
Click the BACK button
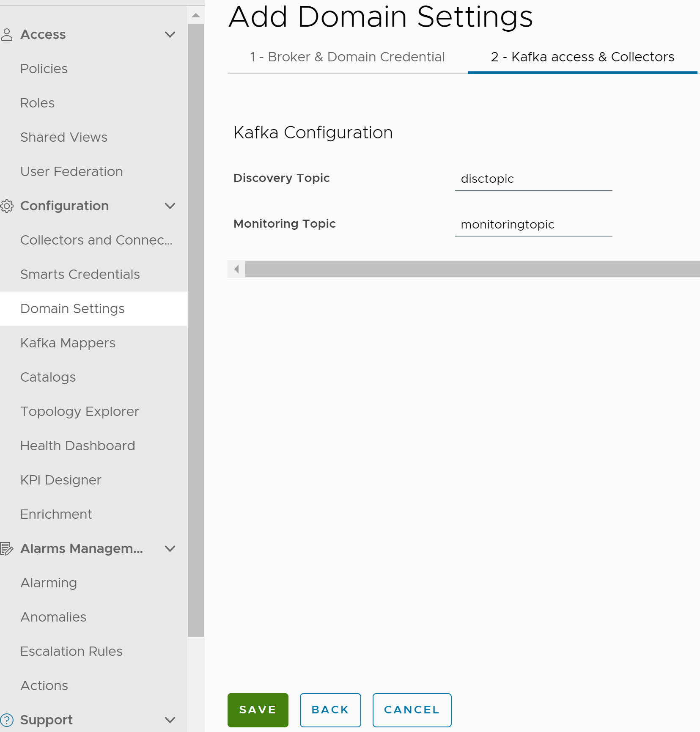[x=330, y=710]
